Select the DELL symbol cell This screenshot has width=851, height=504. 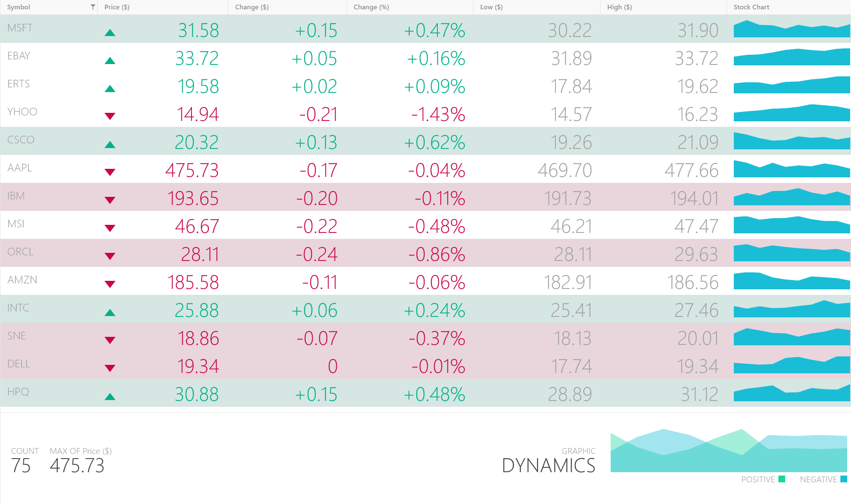click(19, 364)
